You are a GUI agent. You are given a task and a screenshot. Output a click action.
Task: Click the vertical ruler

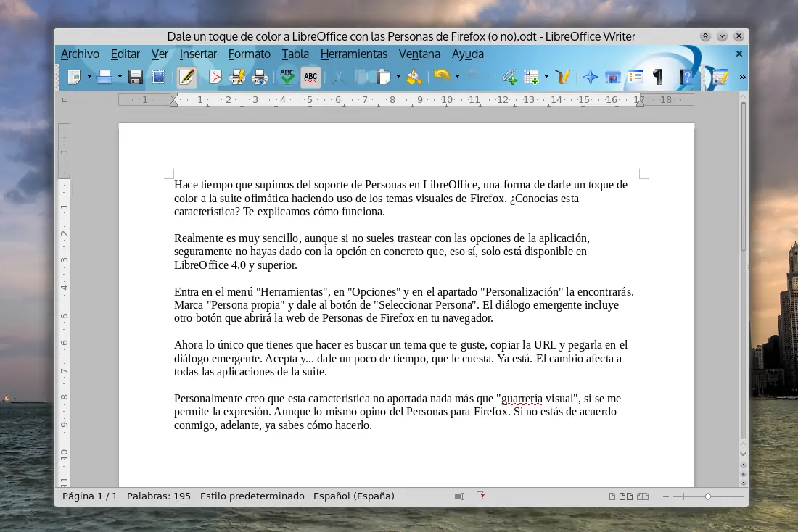(x=64, y=305)
